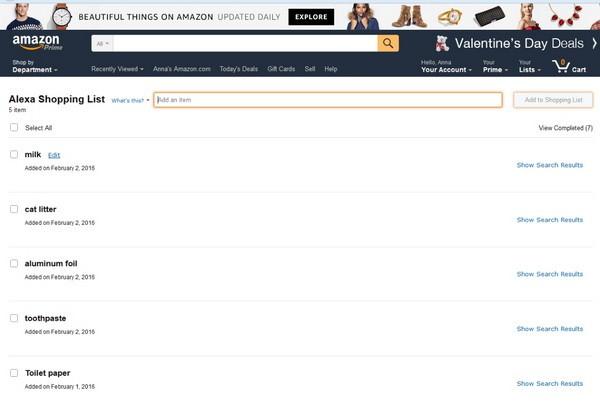
Task: Click the watch image in banner
Action: pyautogui.click(x=62, y=16)
